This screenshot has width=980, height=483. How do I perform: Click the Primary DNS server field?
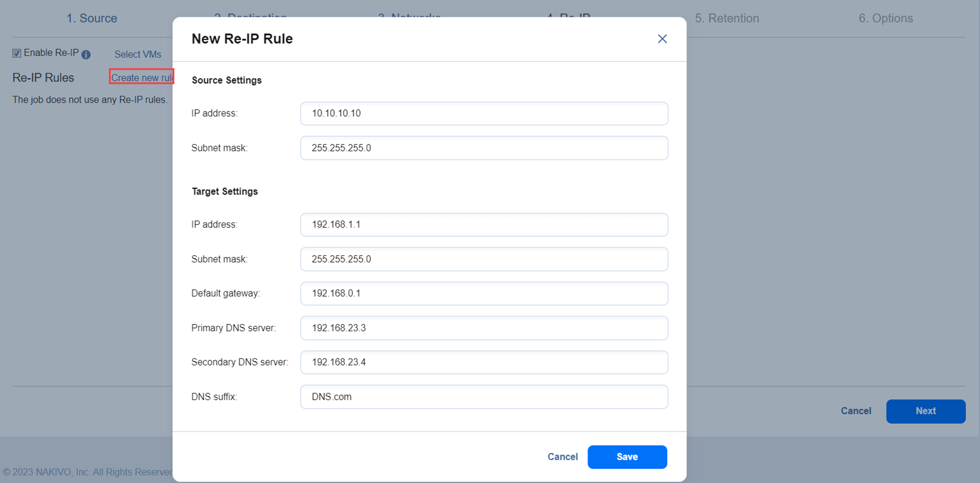tap(484, 328)
